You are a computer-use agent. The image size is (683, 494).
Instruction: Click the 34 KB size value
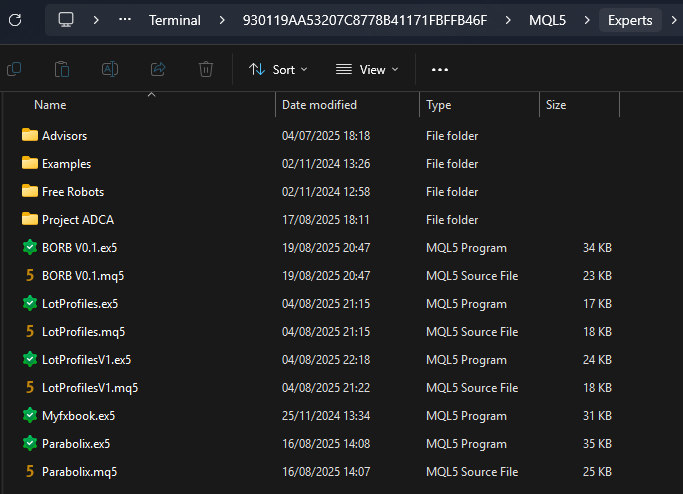597,247
